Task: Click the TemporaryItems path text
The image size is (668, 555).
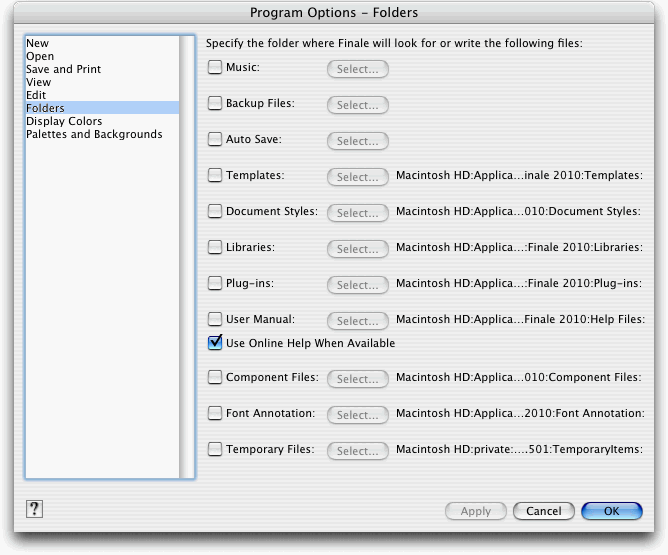Action: [x=519, y=449]
